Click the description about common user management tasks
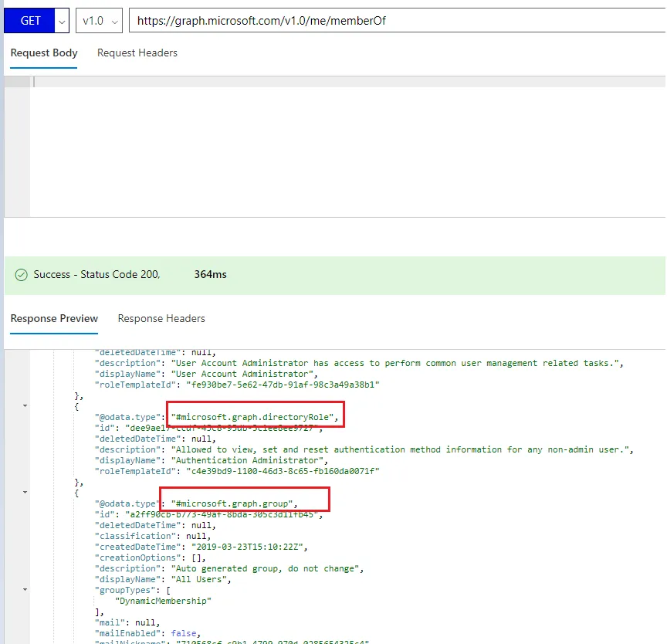This screenshot has width=667, height=644. (394, 363)
